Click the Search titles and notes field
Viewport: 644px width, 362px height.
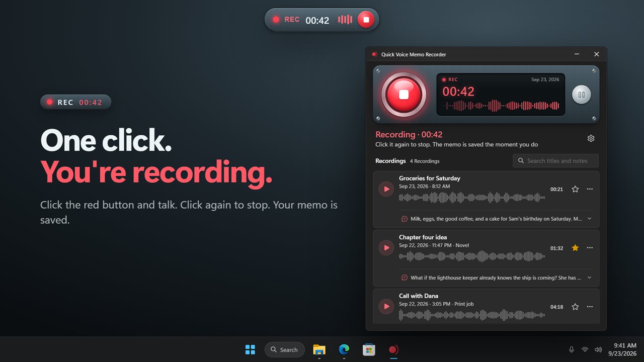coord(556,161)
